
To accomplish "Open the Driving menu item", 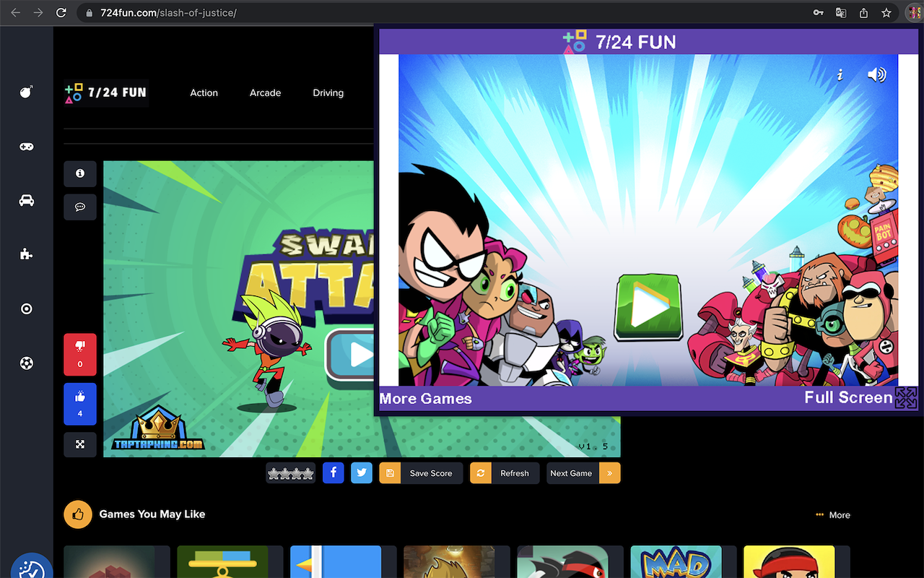I will point(328,93).
